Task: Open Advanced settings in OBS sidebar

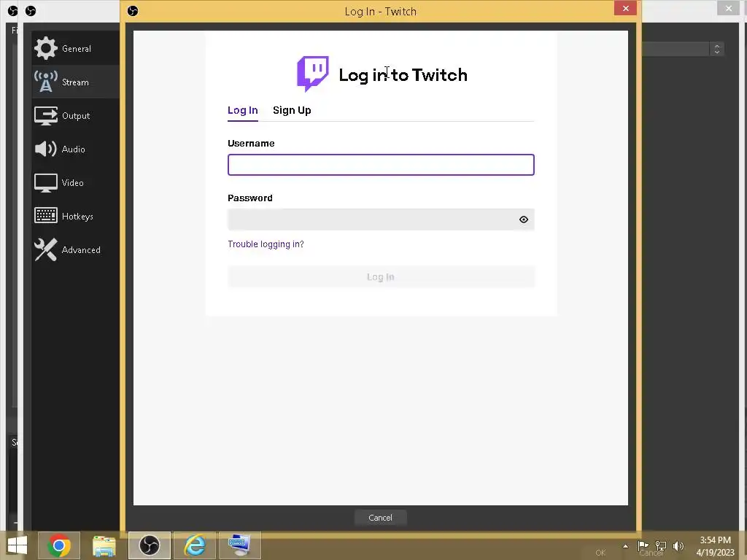Action: click(75, 249)
